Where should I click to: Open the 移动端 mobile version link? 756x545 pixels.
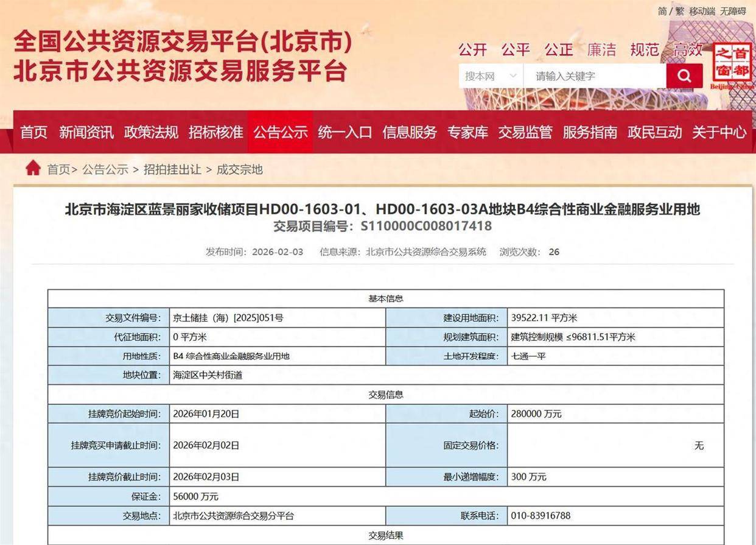pos(702,11)
